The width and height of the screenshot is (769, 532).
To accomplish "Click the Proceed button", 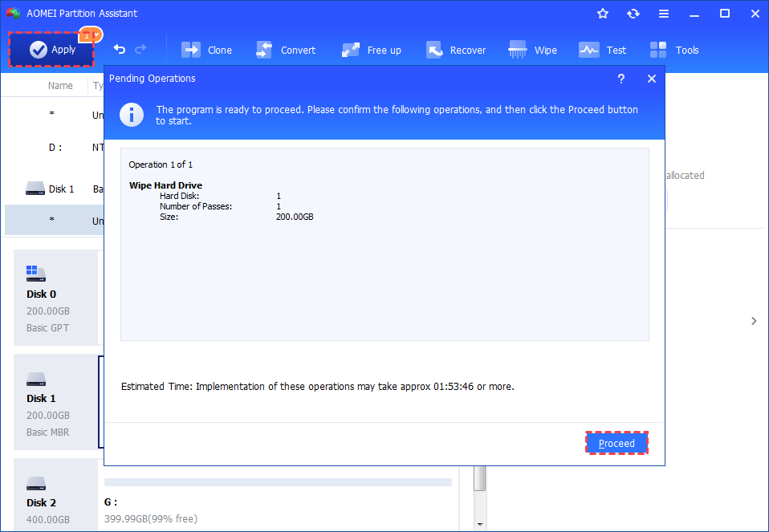I will [616, 443].
